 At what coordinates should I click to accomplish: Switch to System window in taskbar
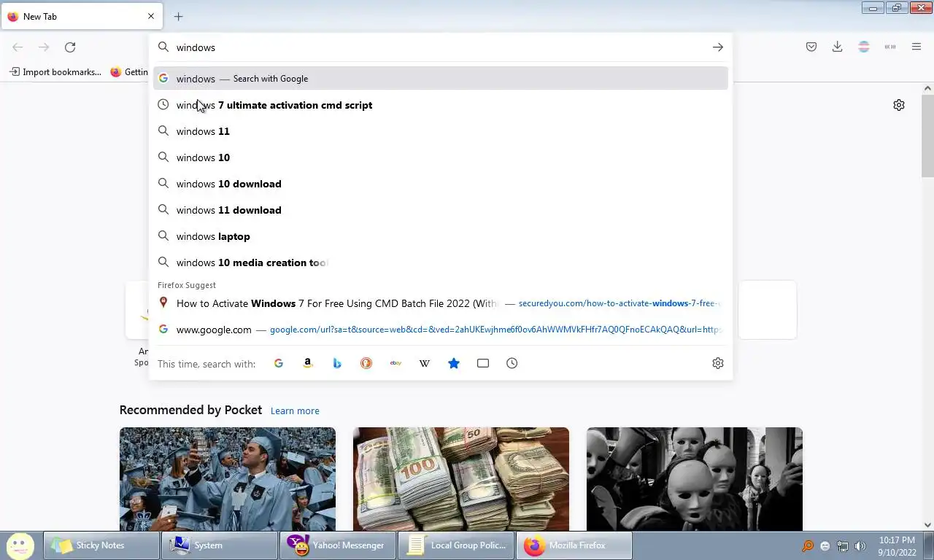pos(220,545)
